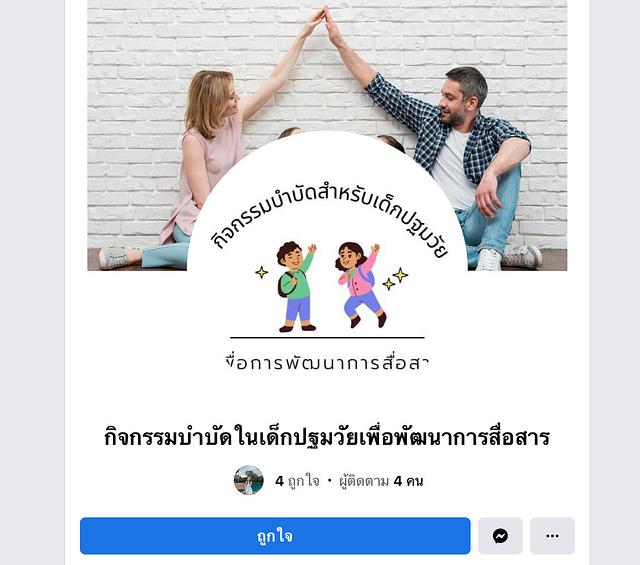The width and height of the screenshot is (640, 565).
Task: Open the ผู้ติดตาม 4 คน followers link
Action: click(381, 481)
